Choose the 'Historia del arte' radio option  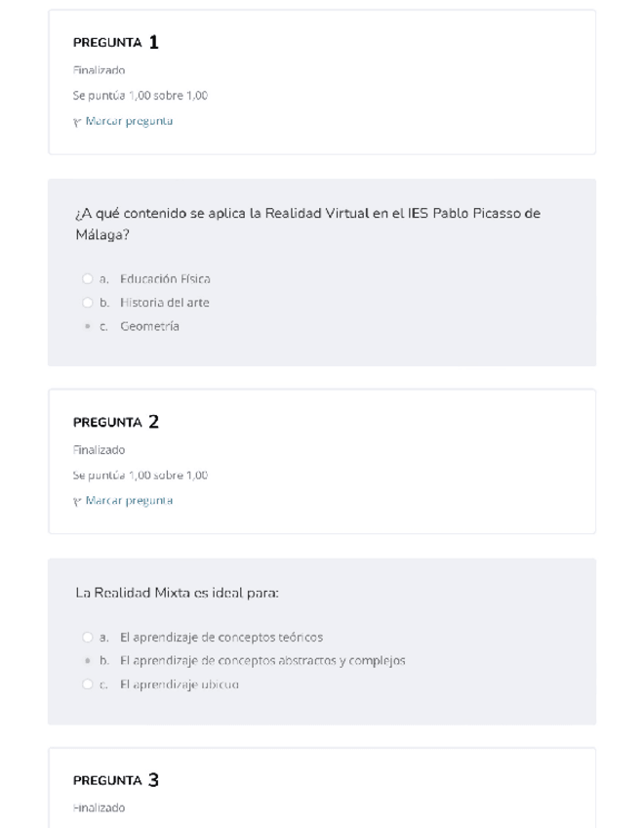pyautogui.click(x=88, y=303)
